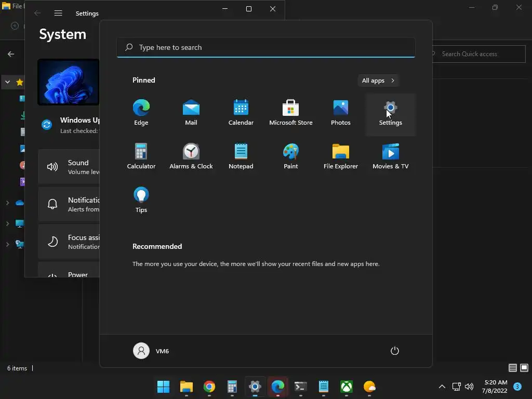
Task: Open the Tips app
Action: [x=141, y=200]
